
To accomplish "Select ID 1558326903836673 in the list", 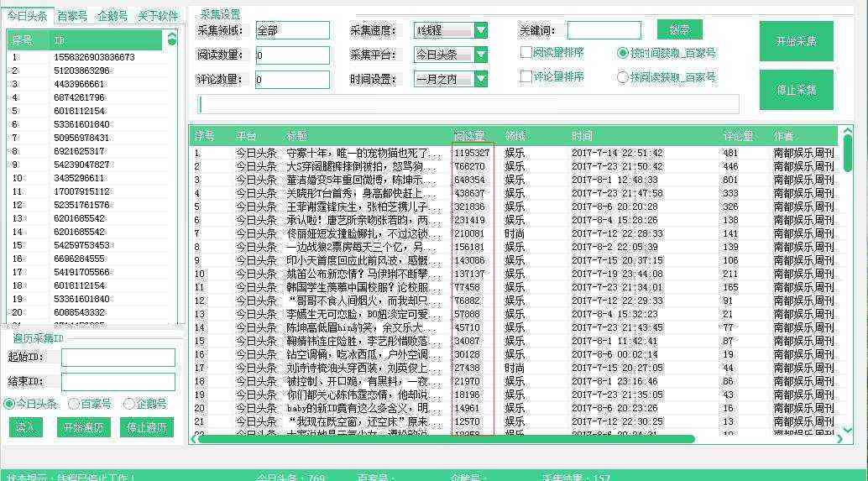I will coord(94,57).
